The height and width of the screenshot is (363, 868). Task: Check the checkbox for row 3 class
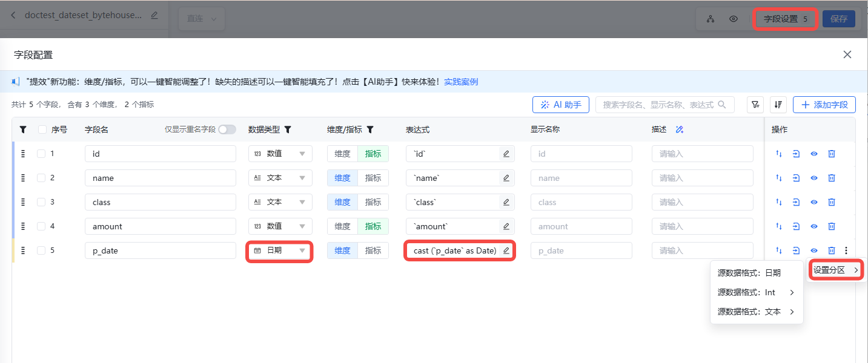click(x=41, y=202)
